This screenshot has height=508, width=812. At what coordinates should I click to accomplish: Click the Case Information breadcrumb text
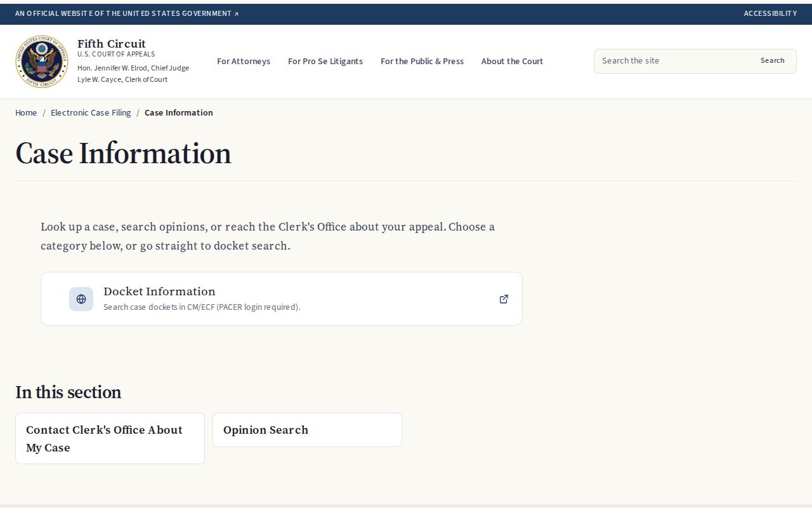pyautogui.click(x=179, y=113)
